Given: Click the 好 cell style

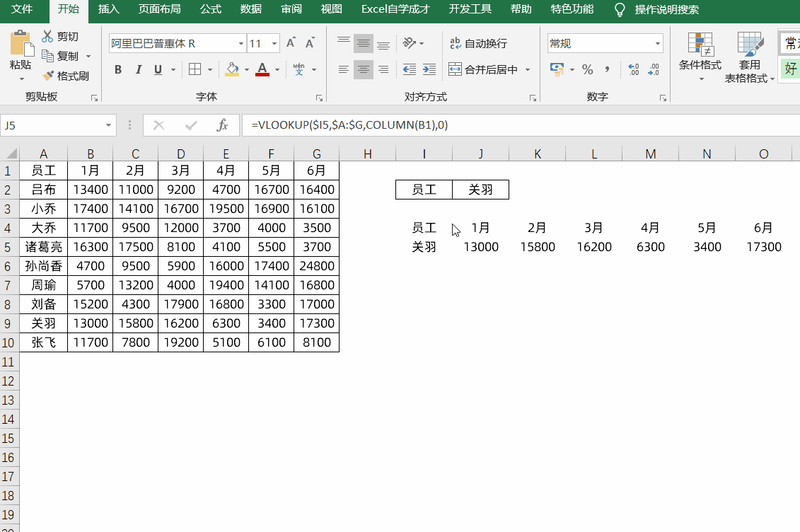Looking at the screenshot, I should 790,69.
